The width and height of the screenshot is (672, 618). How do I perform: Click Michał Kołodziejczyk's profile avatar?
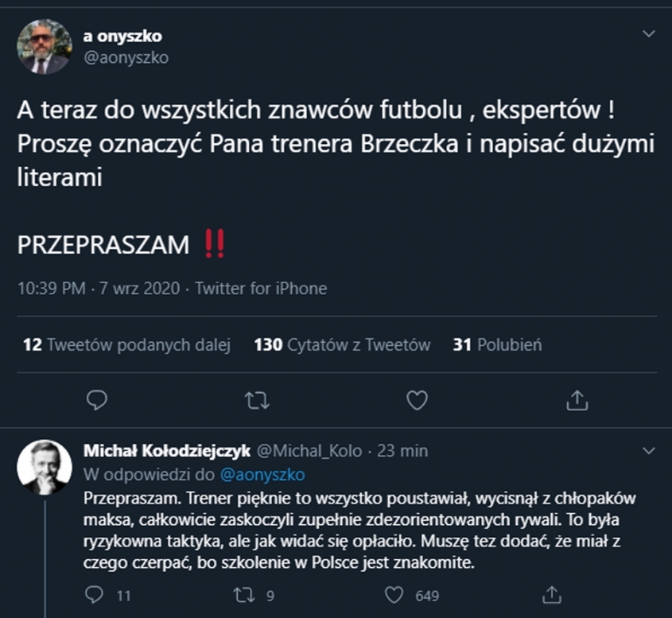[45, 467]
